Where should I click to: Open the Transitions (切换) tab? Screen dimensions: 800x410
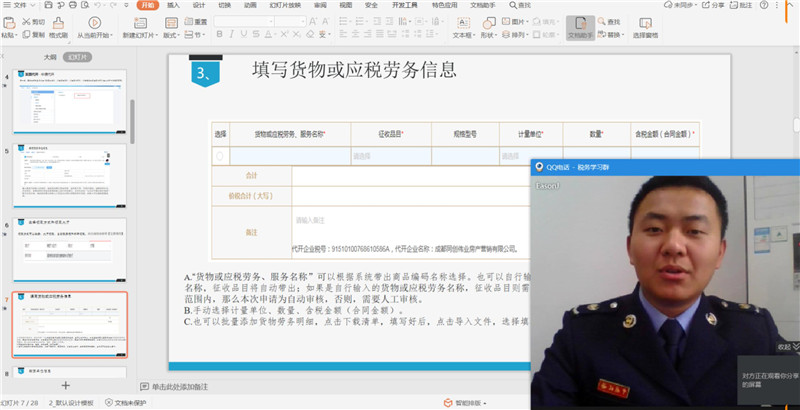224,5
